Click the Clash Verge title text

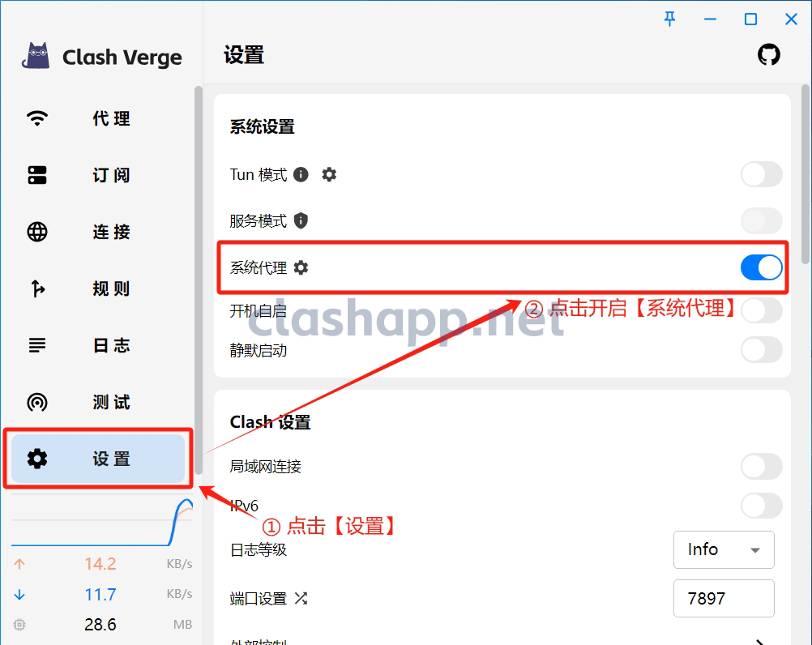coord(122,58)
